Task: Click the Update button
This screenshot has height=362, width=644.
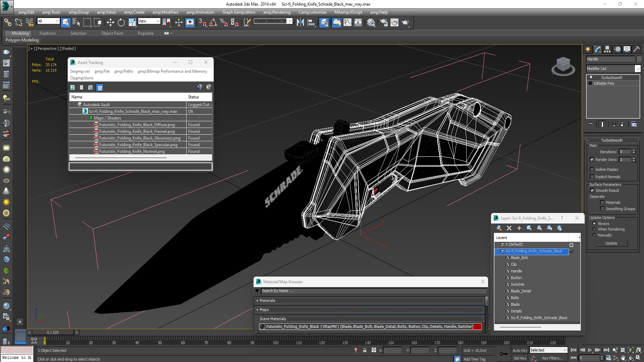Action: pos(611,243)
